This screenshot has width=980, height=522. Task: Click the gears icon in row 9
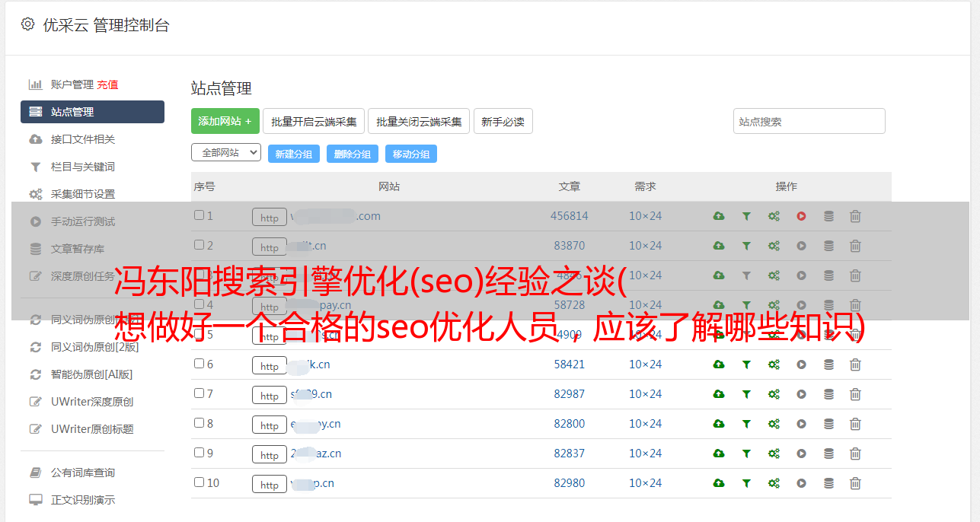click(x=774, y=454)
